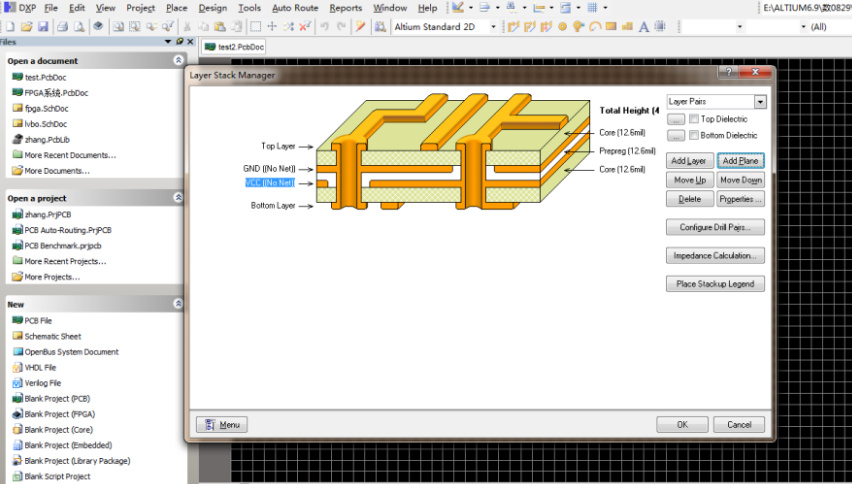This screenshot has width=852, height=484.
Task: Create new document from toolbar icon
Action: (x=10, y=27)
